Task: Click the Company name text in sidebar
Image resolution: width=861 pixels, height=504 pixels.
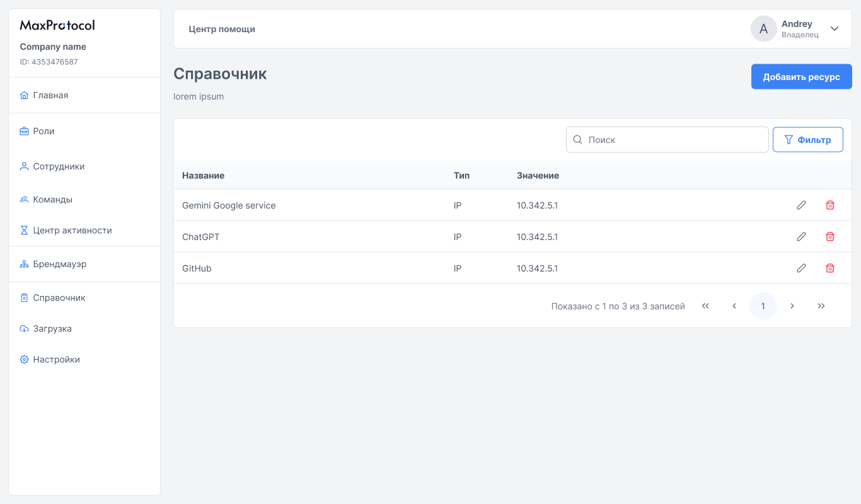Action: [53, 47]
